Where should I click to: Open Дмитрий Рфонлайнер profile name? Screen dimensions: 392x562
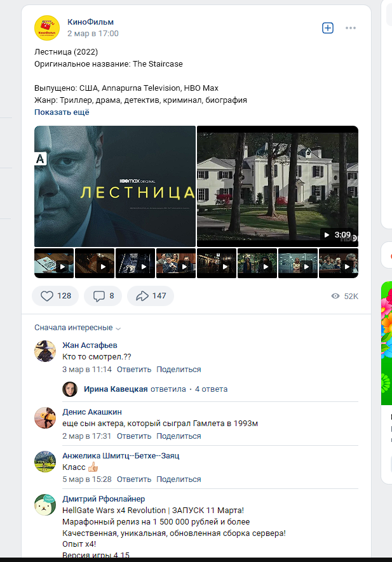click(104, 499)
